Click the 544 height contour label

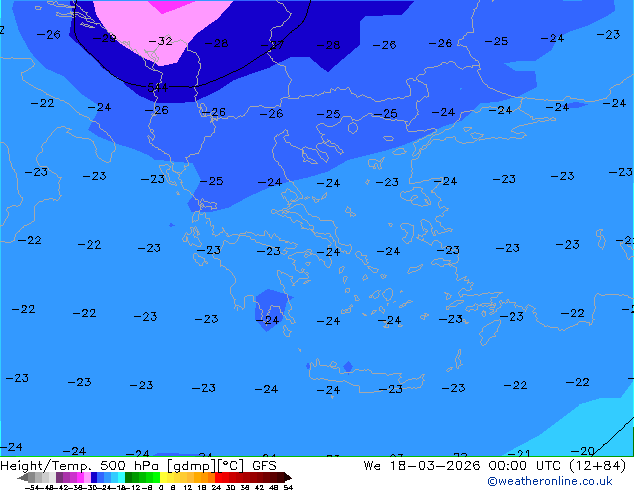(x=157, y=87)
